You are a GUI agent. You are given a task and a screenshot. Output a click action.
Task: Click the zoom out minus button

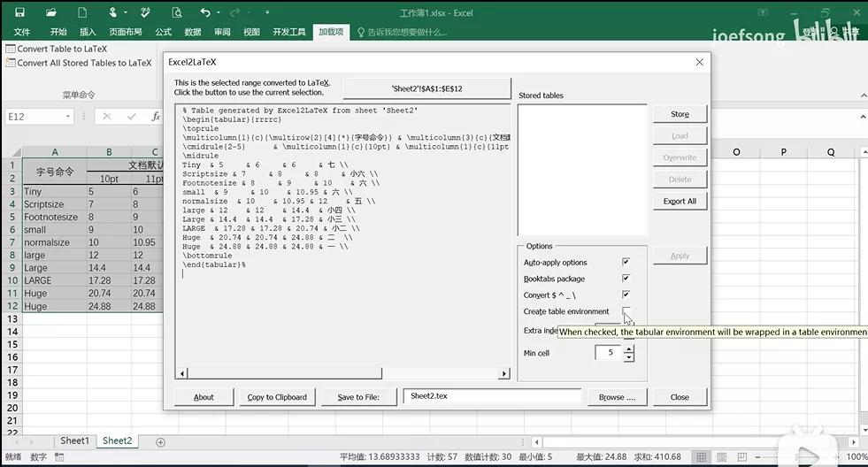(757, 457)
